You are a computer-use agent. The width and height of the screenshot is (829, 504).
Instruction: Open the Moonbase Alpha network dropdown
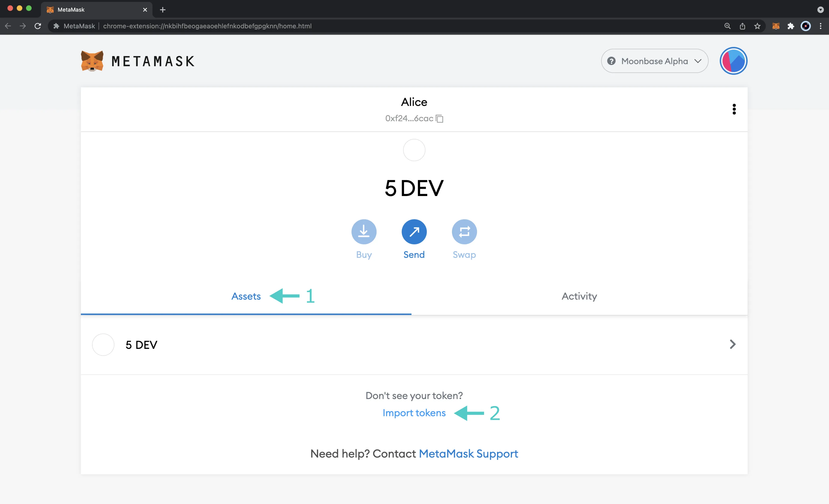tap(654, 61)
